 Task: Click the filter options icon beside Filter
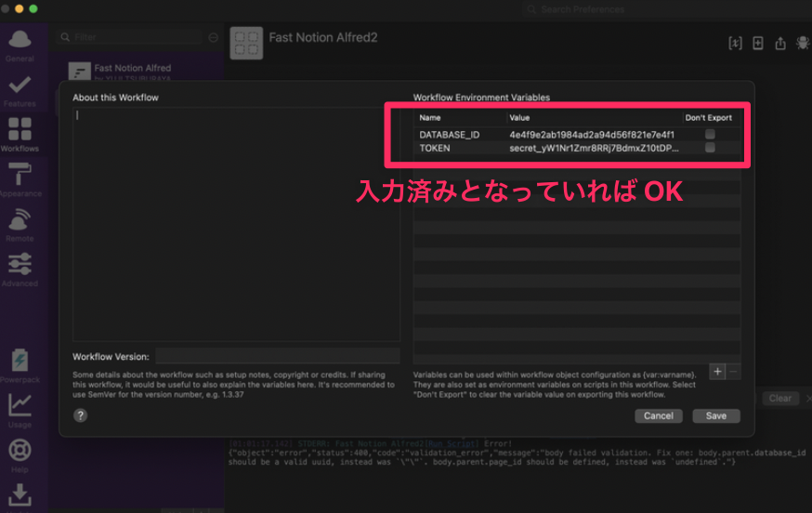coord(213,37)
